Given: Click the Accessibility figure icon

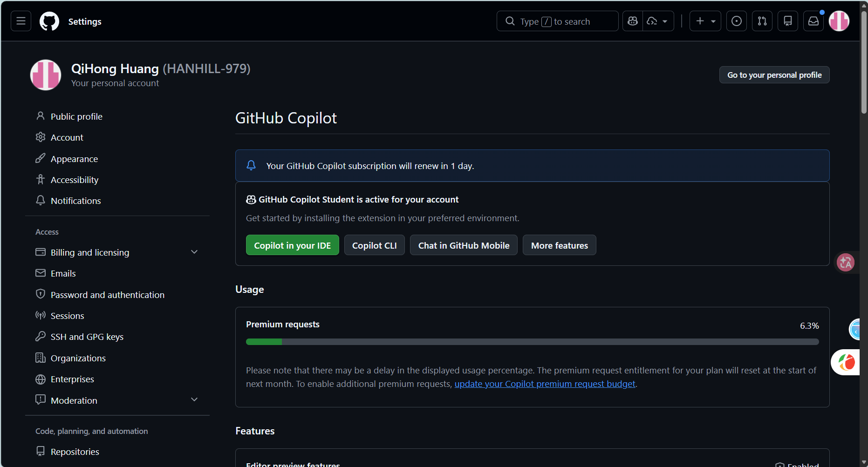Looking at the screenshot, I should click(41, 179).
